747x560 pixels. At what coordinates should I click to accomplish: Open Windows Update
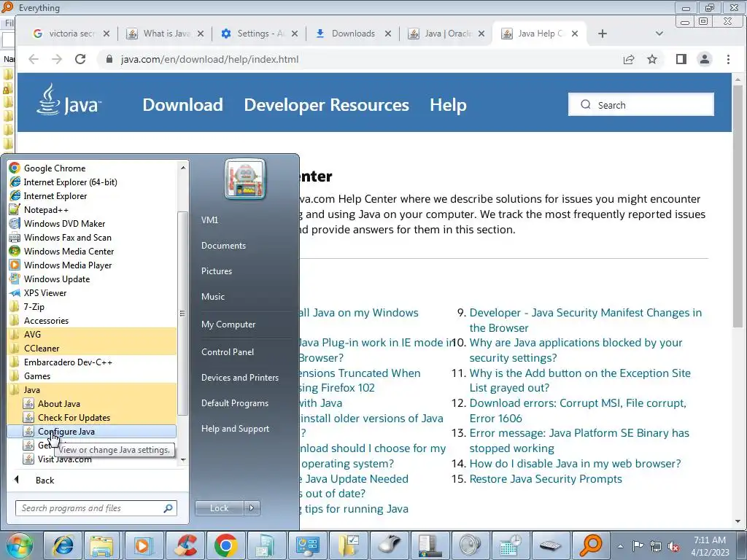coord(57,279)
